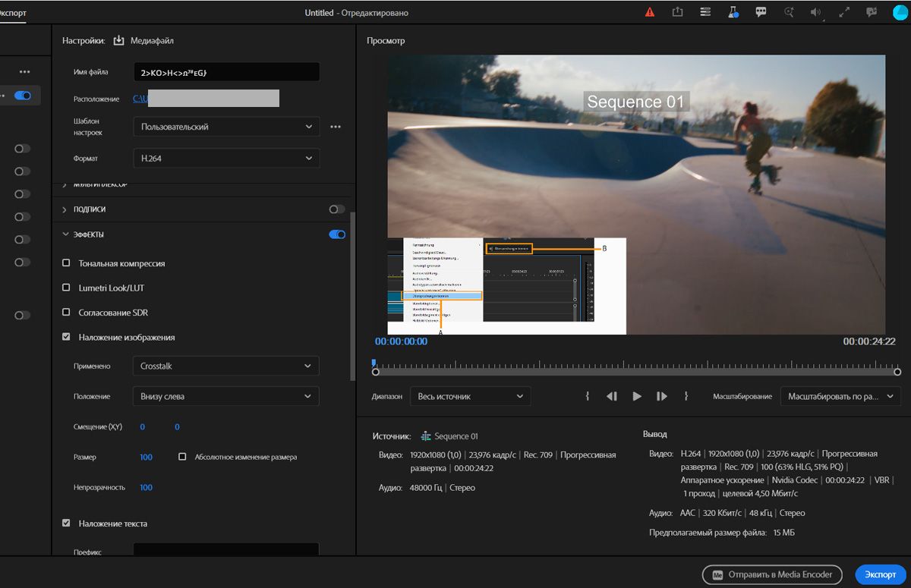Click Sequence 01 source name
The image size is (911, 588).
456,436
